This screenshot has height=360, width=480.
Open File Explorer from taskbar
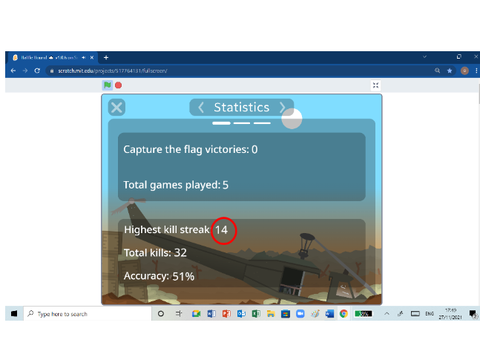pos(271,314)
